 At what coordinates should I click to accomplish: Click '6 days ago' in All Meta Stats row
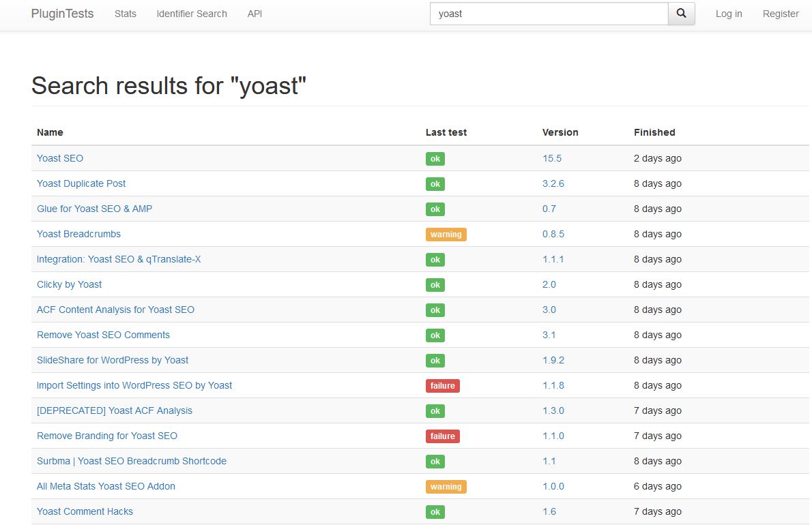(x=657, y=486)
